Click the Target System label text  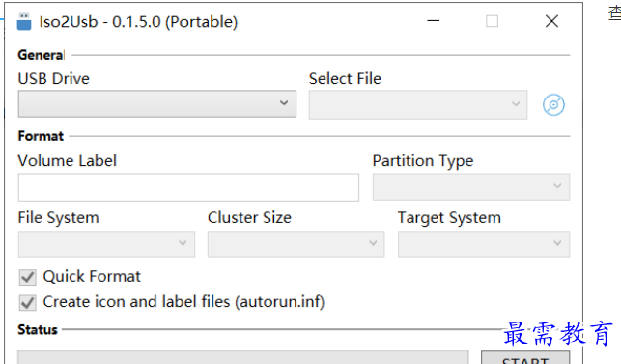click(x=449, y=218)
